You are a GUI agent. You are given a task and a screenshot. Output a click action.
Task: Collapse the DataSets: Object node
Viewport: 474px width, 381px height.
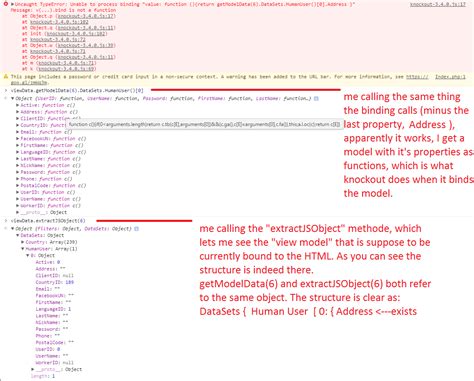tap(18, 235)
